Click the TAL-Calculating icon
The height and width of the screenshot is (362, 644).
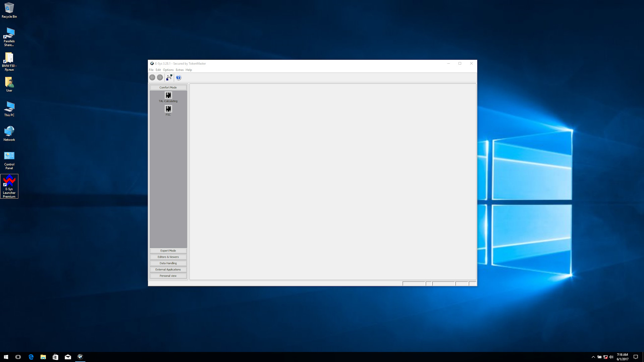click(168, 95)
